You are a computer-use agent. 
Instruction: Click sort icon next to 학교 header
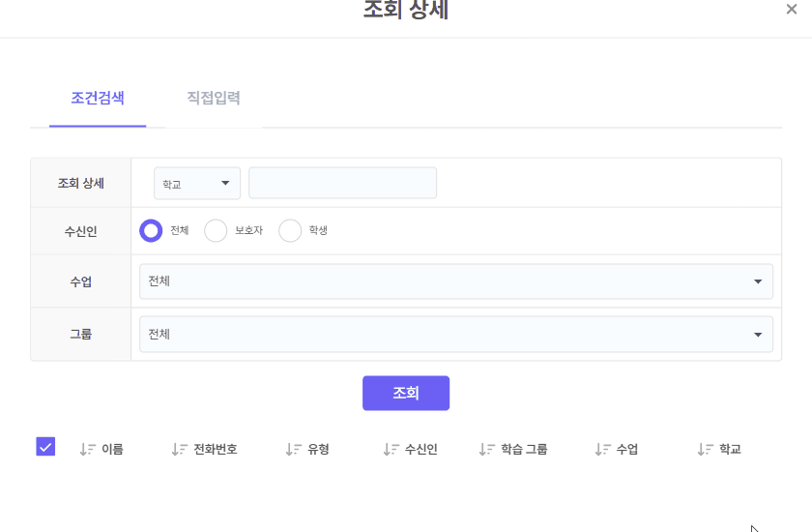pyautogui.click(x=705, y=449)
